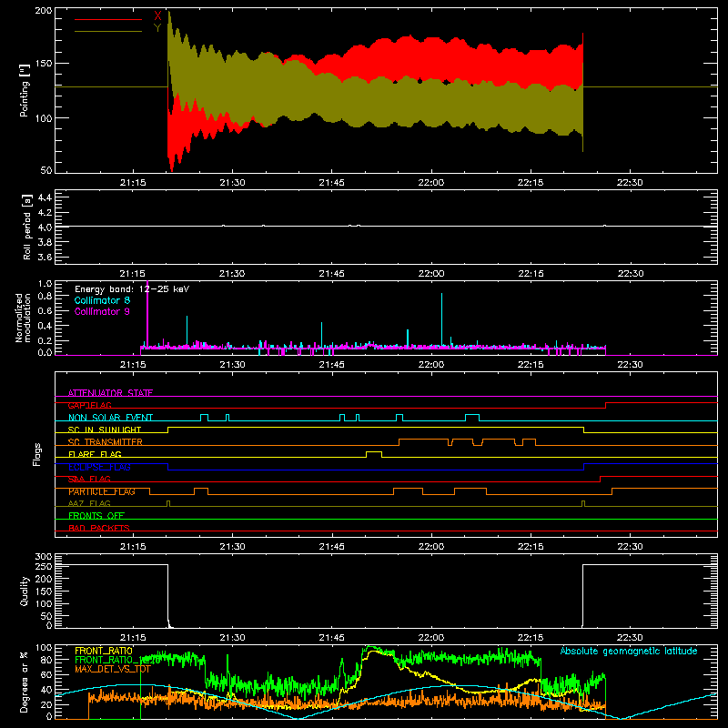Click the tallest cyan Collimator 8 spike
Image resolution: width=728 pixels, height=728 pixels.
point(441,319)
